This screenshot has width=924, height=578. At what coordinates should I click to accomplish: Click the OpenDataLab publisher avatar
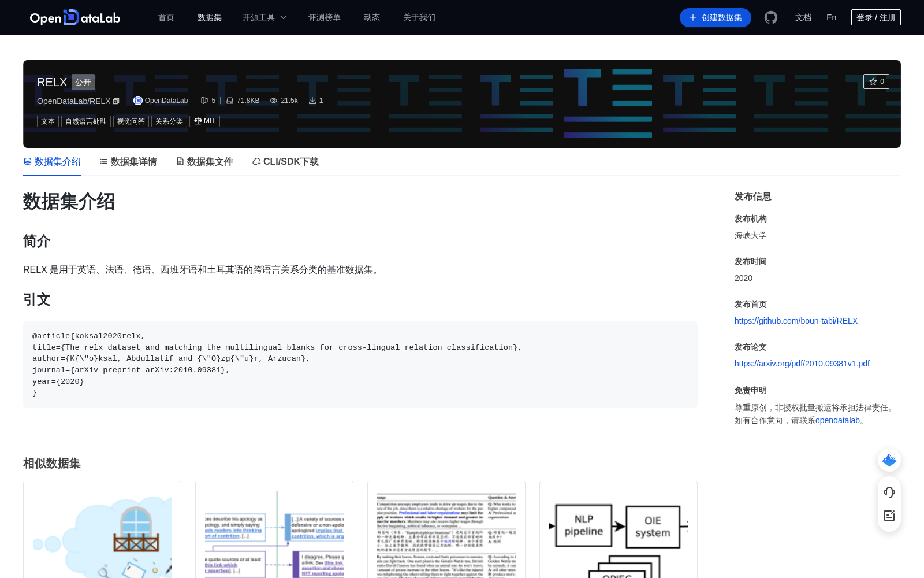[x=137, y=101]
